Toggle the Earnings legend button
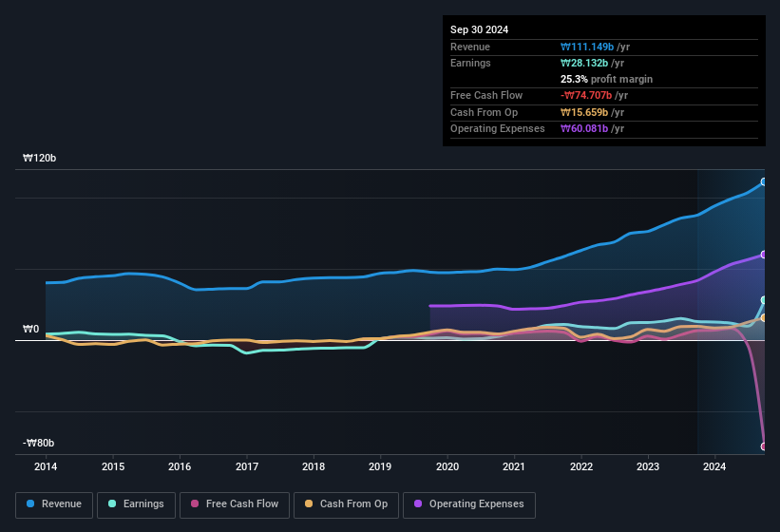The width and height of the screenshot is (780, 532). click(x=136, y=504)
